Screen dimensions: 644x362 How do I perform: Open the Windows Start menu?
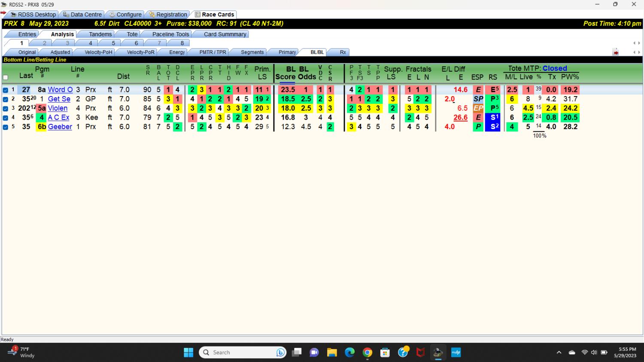pyautogui.click(x=188, y=353)
